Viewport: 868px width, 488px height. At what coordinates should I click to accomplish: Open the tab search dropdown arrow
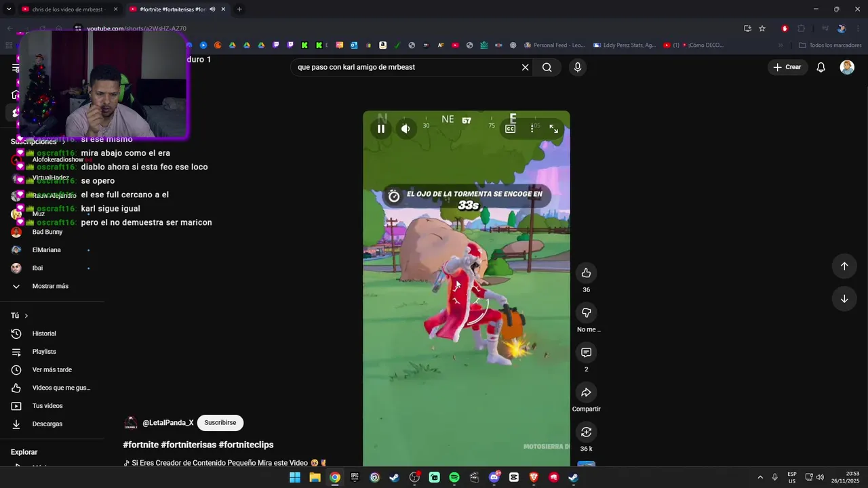click(8, 9)
